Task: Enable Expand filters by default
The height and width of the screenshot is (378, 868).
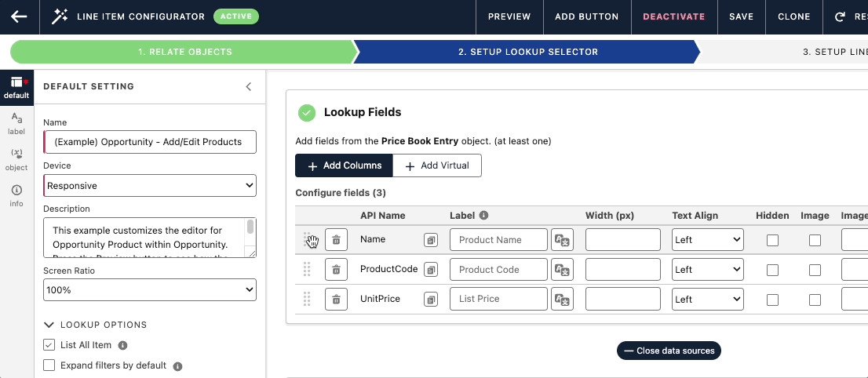Action: coord(49,365)
